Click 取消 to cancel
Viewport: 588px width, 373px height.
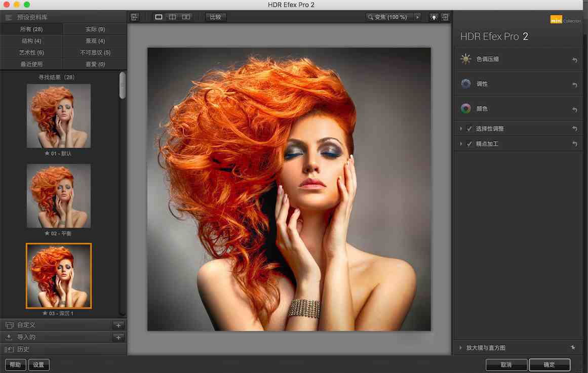[x=506, y=365]
